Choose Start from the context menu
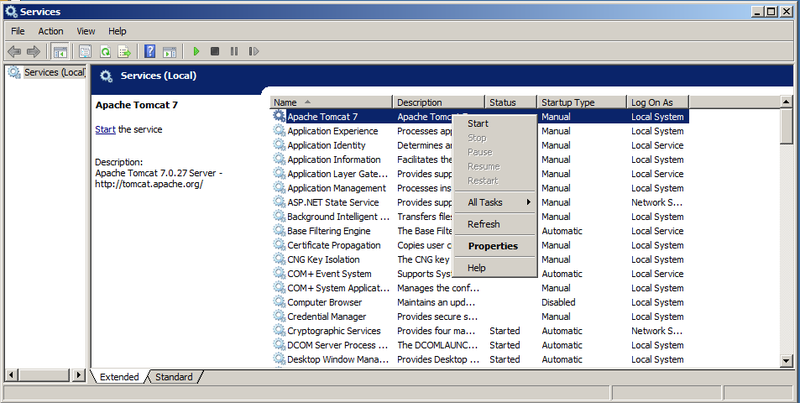800x403 pixels. pos(478,123)
